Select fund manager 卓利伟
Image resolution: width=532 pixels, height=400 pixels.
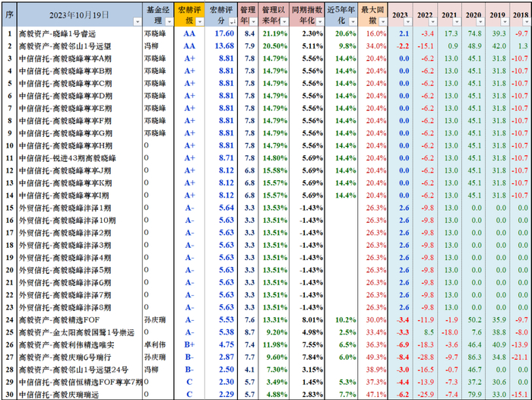(158, 345)
